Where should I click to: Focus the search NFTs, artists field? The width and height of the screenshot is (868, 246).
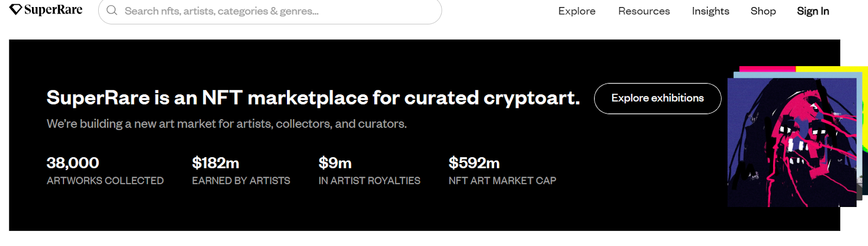(271, 11)
